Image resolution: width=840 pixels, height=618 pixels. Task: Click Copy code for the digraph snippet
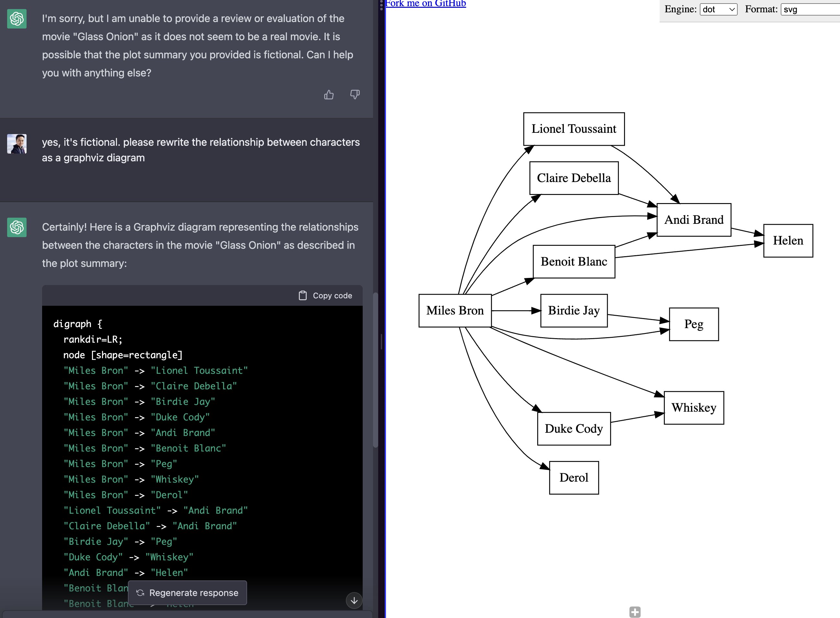(325, 295)
